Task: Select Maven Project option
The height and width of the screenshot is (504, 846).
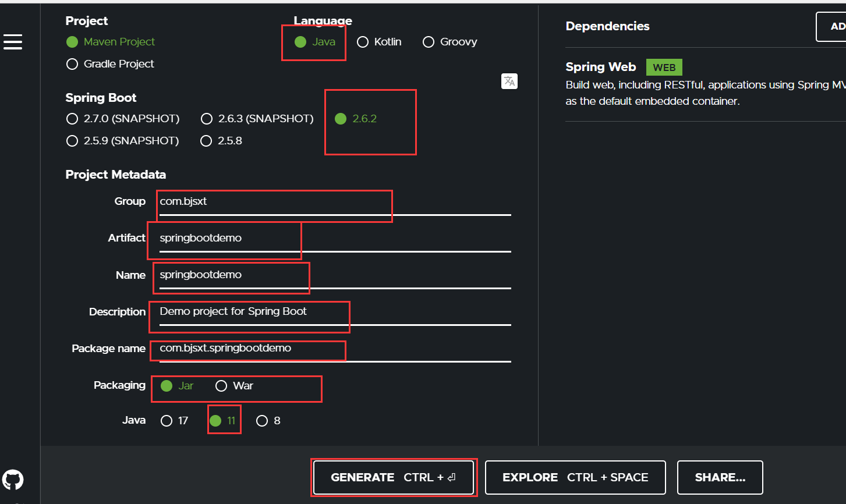Action: (111, 42)
